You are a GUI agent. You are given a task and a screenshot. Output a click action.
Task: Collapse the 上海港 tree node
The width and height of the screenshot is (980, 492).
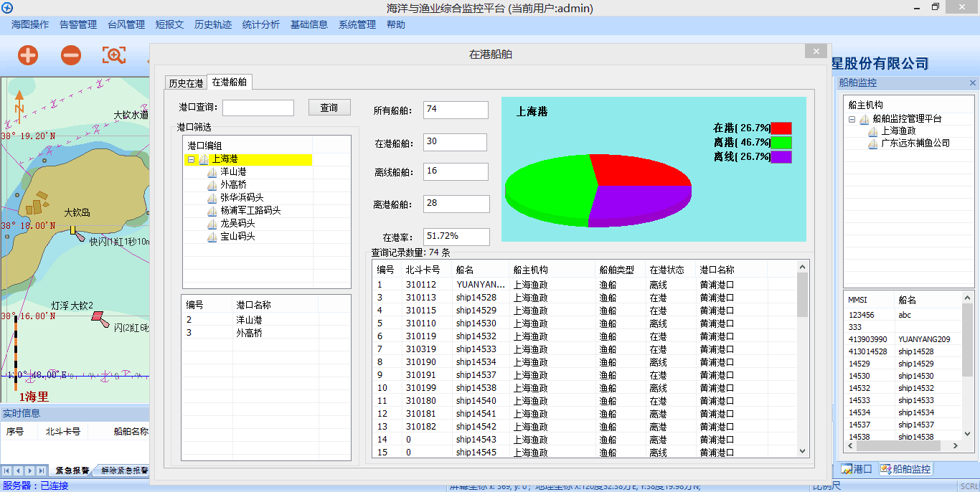(191, 160)
